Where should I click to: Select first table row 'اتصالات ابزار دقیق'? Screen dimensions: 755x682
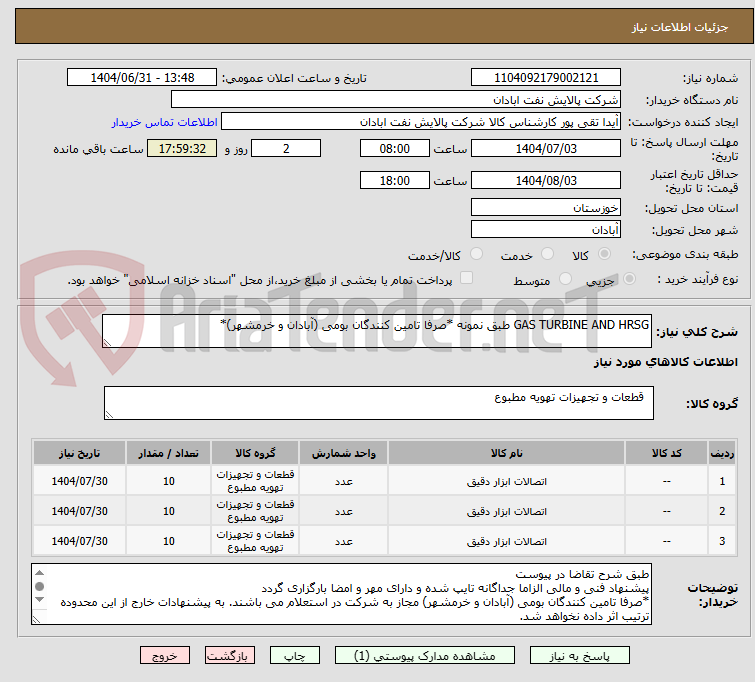tap(507, 481)
